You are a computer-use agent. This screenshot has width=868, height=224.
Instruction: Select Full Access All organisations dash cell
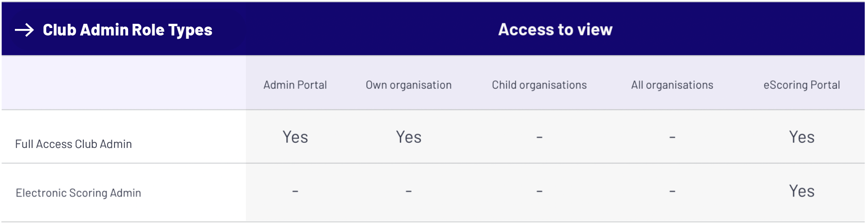pos(672,138)
